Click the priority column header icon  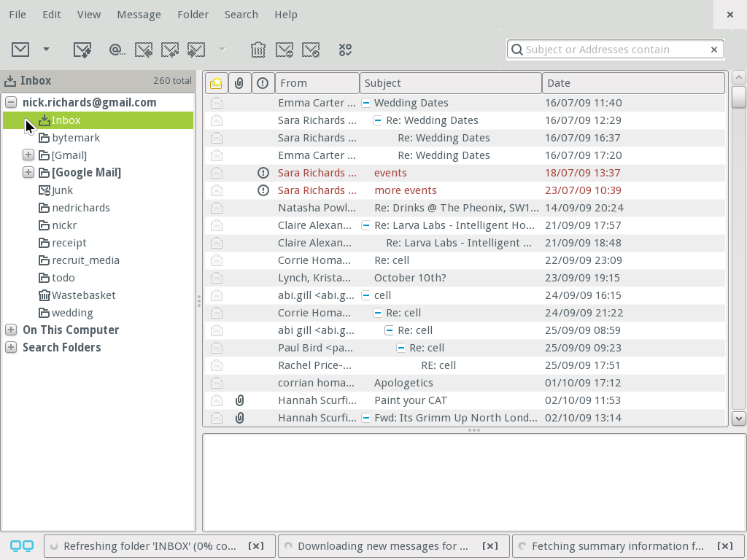[263, 82]
